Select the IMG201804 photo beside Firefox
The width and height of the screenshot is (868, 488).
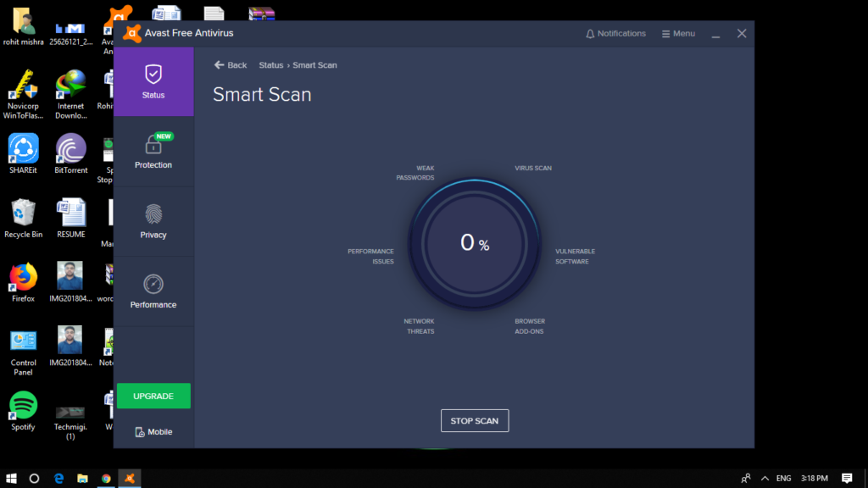tap(70, 282)
